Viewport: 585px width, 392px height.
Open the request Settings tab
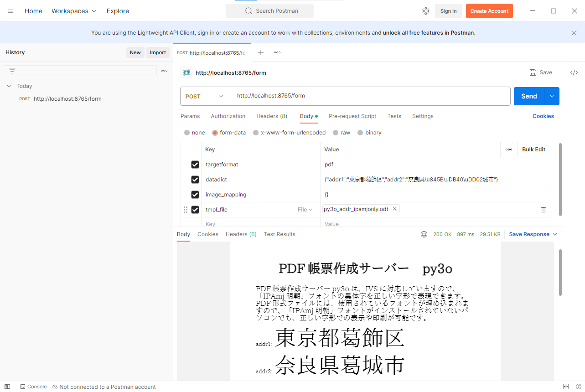[x=423, y=116]
